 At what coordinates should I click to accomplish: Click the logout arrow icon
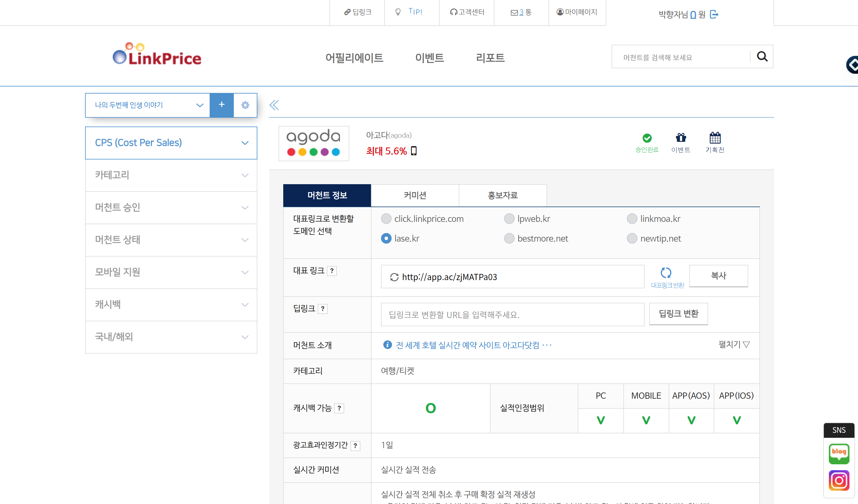tap(714, 14)
